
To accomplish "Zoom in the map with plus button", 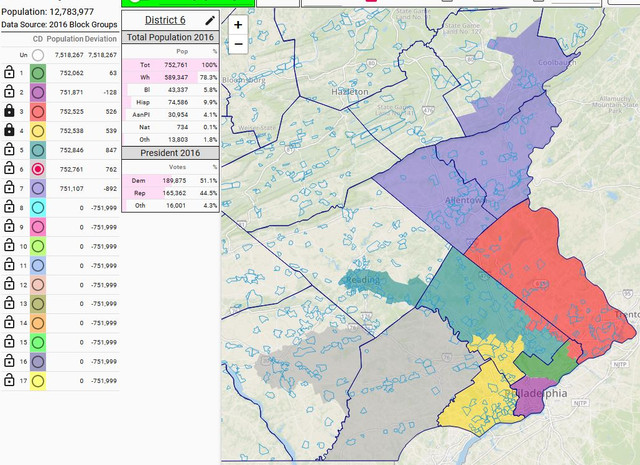I will (x=238, y=25).
